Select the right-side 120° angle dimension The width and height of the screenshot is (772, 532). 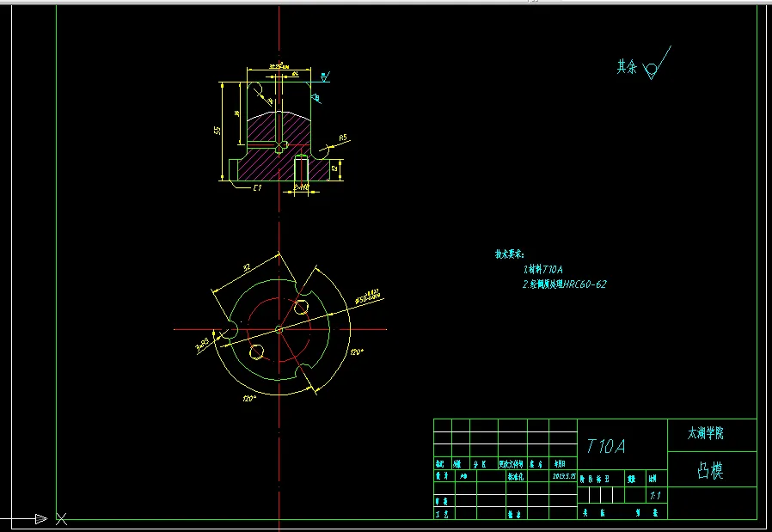click(x=357, y=352)
